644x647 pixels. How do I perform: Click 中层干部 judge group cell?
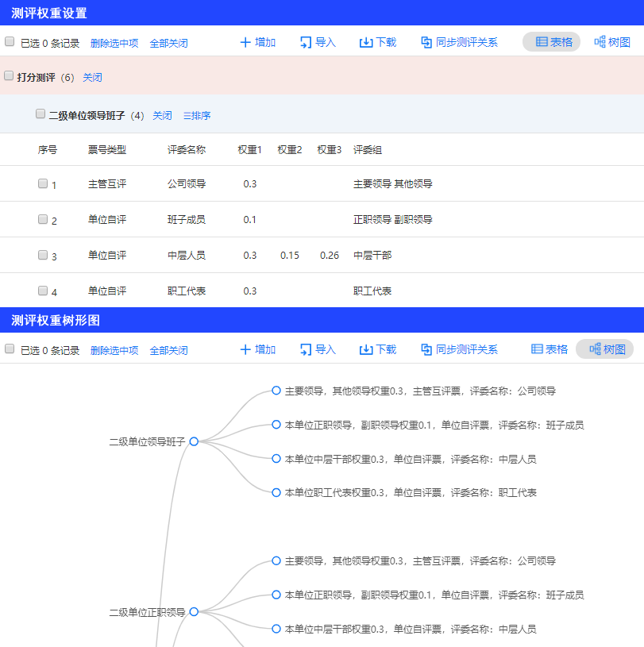[372, 255]
